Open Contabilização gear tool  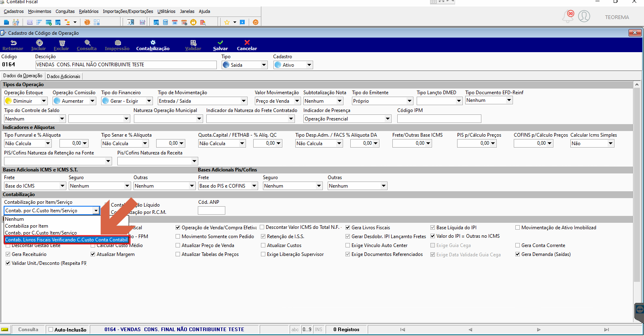(153, 42)
